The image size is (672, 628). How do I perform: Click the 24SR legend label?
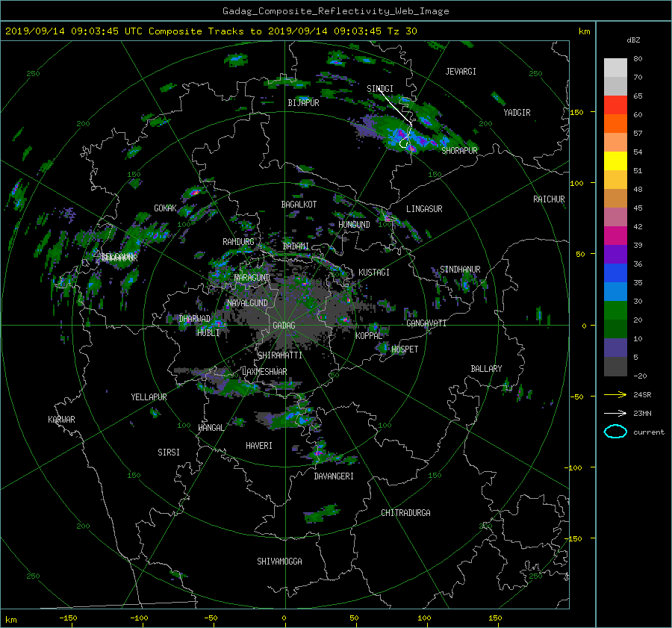point(642,394)
